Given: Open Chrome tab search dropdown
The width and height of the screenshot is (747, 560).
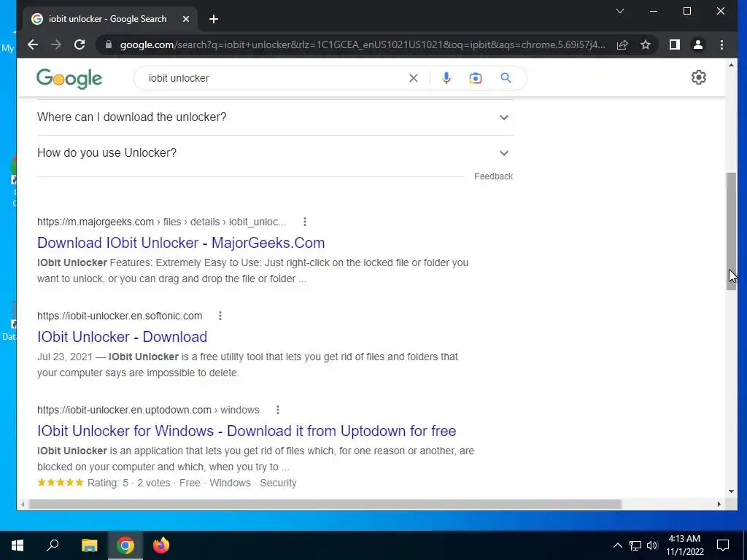Looking at the screenshot, I should pyautogui.click(x=620, y=11).
